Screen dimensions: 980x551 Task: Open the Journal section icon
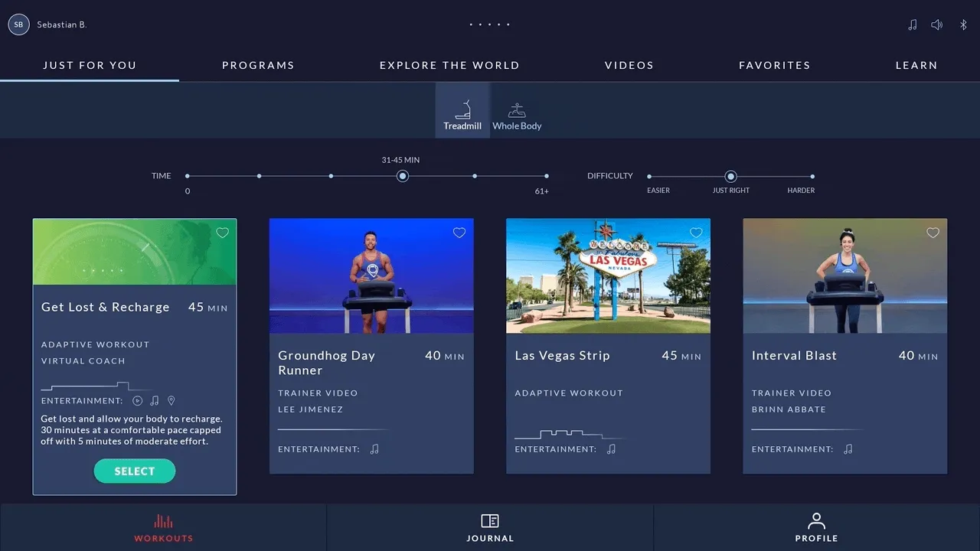tap(490, 522)
